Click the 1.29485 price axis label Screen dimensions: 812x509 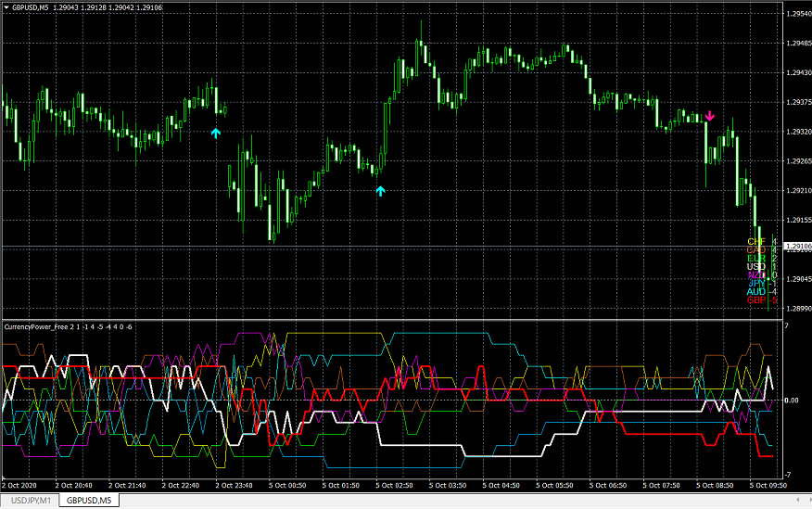(798, 43)
